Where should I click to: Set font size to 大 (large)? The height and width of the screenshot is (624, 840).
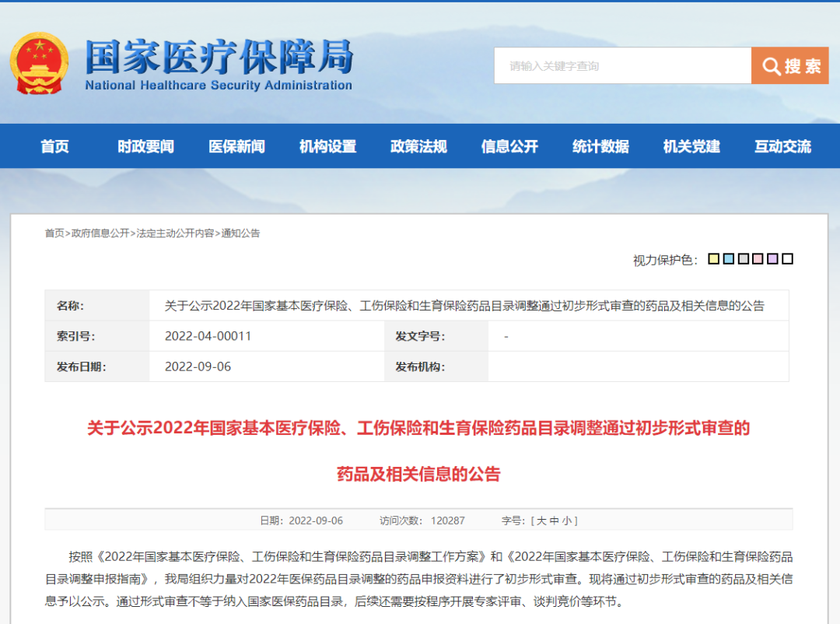[541, 521]
